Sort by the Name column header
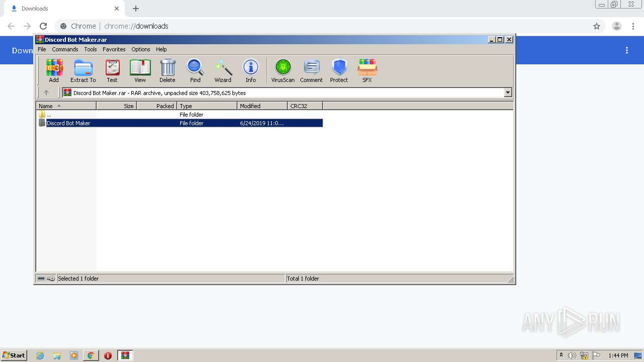Screen dimensions: 644x362 [x=66, y=106]
